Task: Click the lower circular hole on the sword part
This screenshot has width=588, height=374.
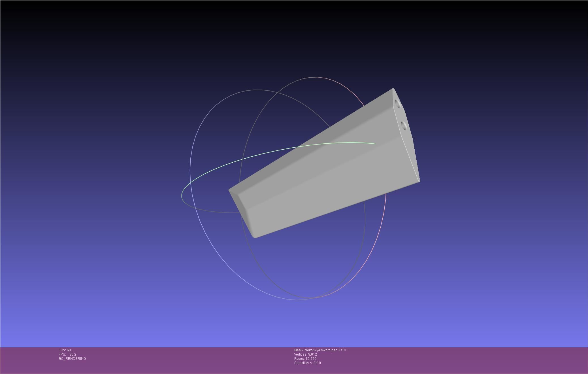Action: point(404,126)
